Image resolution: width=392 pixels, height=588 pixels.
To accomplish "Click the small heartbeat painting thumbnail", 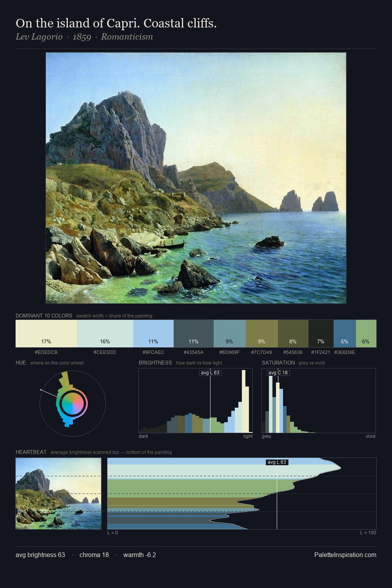I will coord(58,494).
